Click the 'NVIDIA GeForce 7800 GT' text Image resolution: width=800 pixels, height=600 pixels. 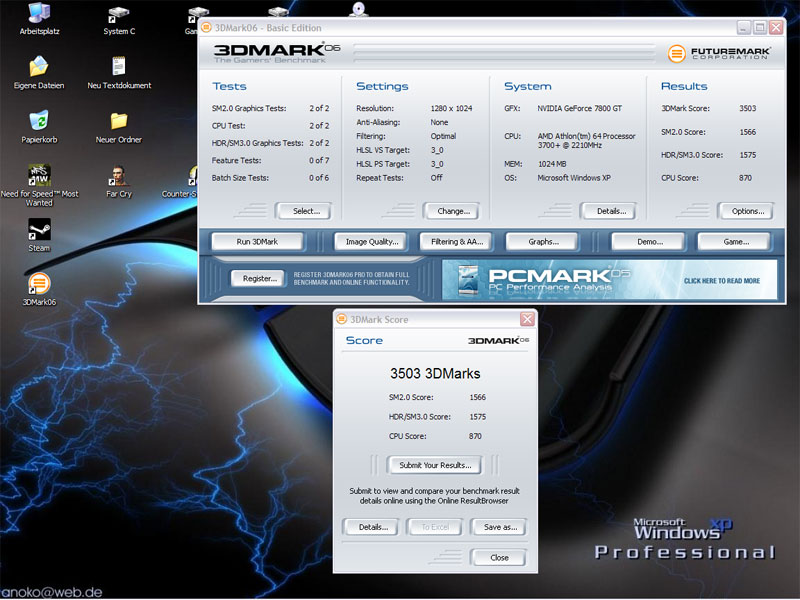(x=579, y=108)
